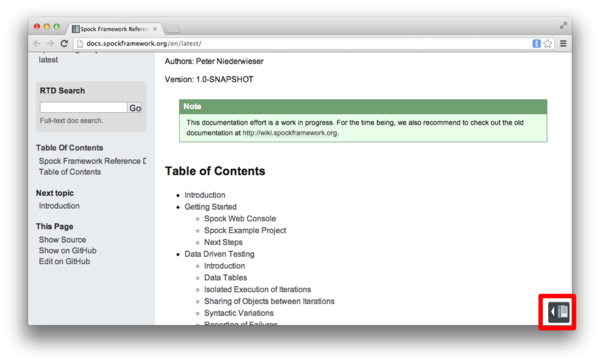600x364 pixels.
Task: Click the page document icon in address bar
Action: pyautogui.click(x=80, y=44)
